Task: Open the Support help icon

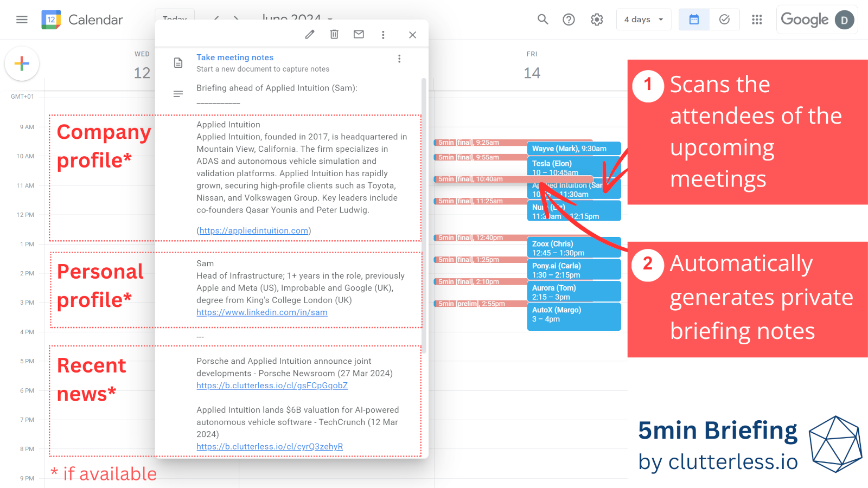Action: tap(569, 20)
